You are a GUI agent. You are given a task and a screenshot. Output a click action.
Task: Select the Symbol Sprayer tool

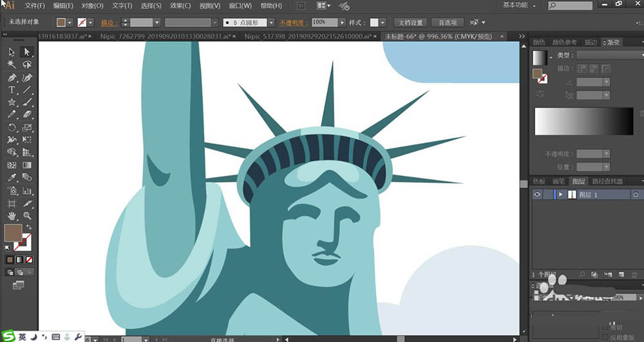[12, 191]
